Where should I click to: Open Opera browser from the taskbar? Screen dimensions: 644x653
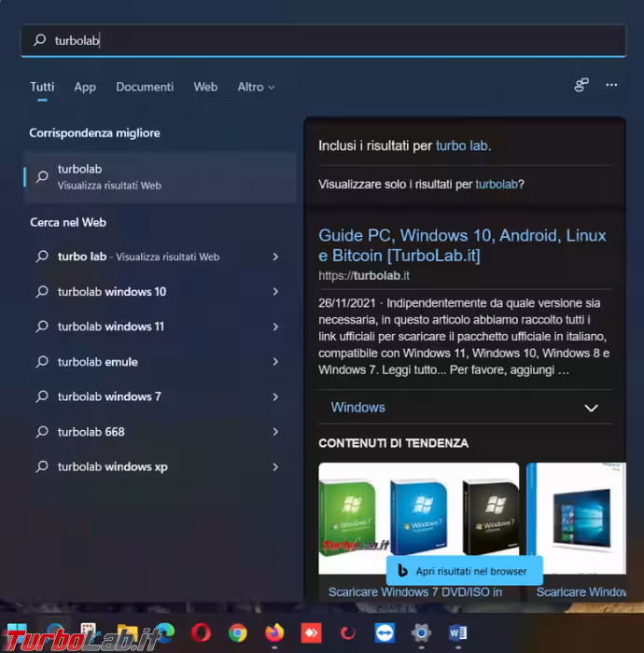tap(201, 633)
